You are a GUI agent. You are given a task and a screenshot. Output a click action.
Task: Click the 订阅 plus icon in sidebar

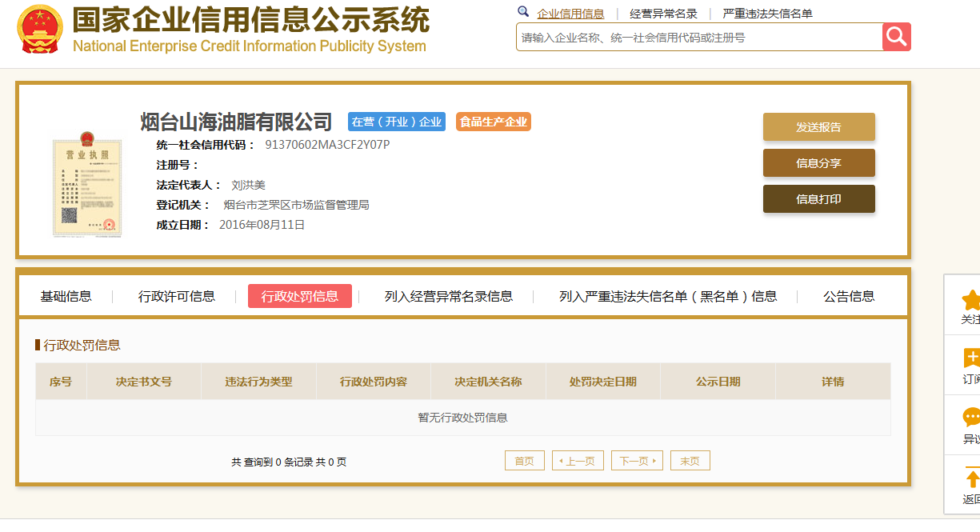click(x=971, y=358)
